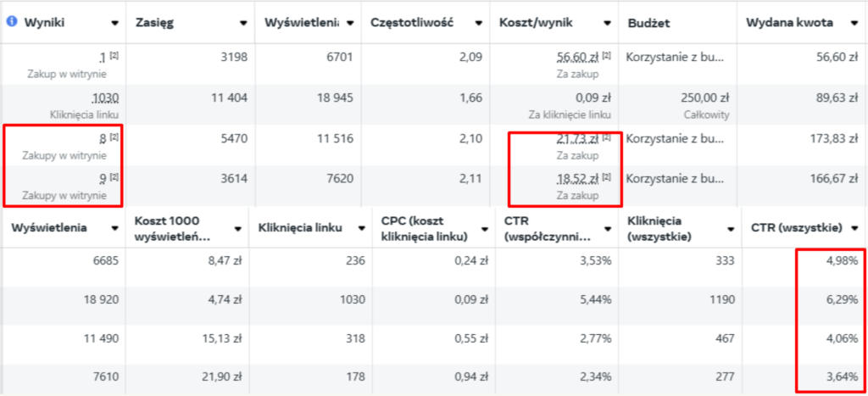Image resolution: width=868 pixels, height=396 pixels.
Task: Open the Zasięg column dropdown arrow
Action: (243, 23)
